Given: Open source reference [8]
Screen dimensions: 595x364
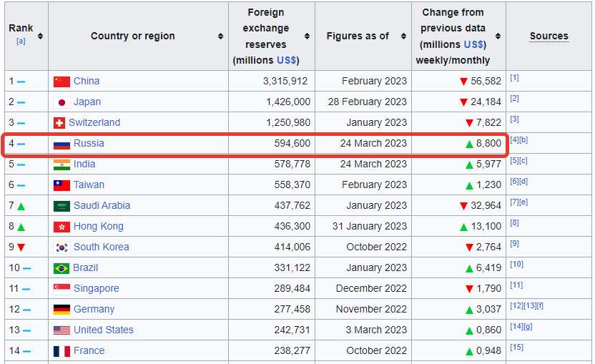Looking at the screenshot, I should point(515,223).
